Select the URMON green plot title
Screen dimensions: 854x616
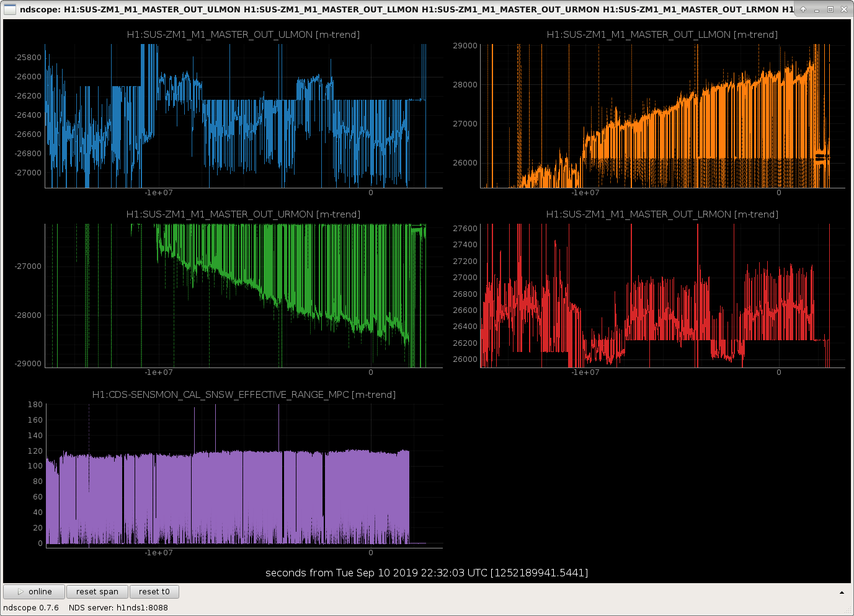point(243,214)
